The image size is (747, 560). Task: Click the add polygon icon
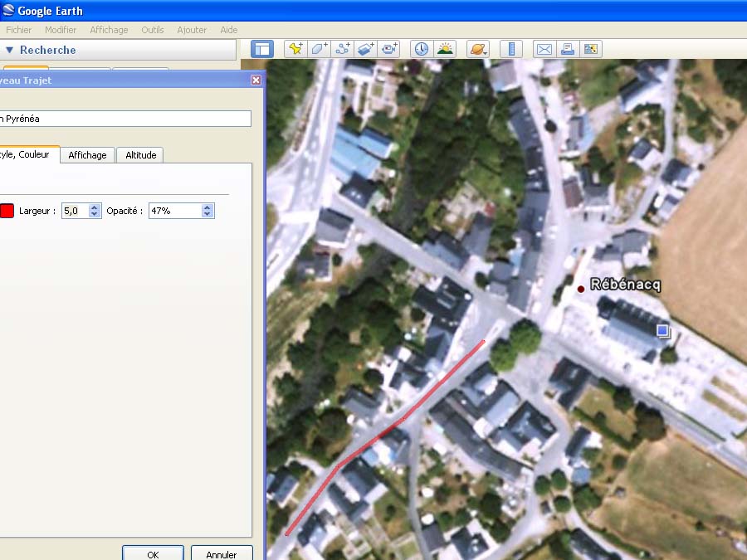[x=319, y=49]
